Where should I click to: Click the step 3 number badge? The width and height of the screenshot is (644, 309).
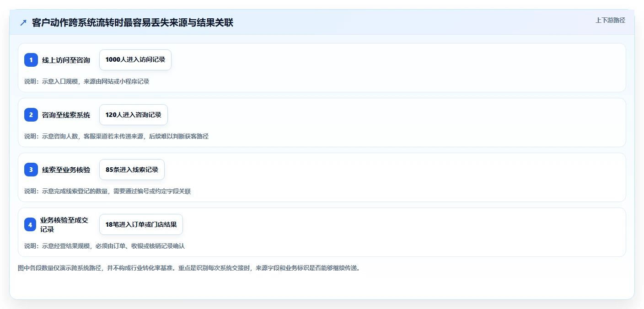click(31, 170)
